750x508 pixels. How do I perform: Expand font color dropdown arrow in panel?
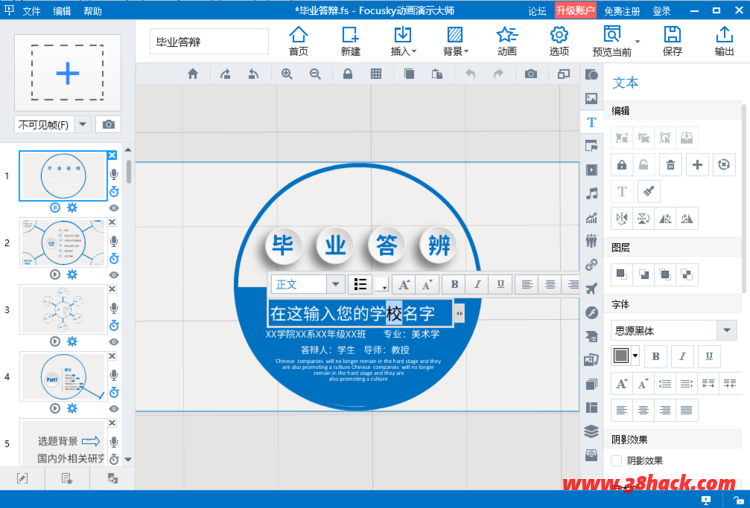click(635, 356)
